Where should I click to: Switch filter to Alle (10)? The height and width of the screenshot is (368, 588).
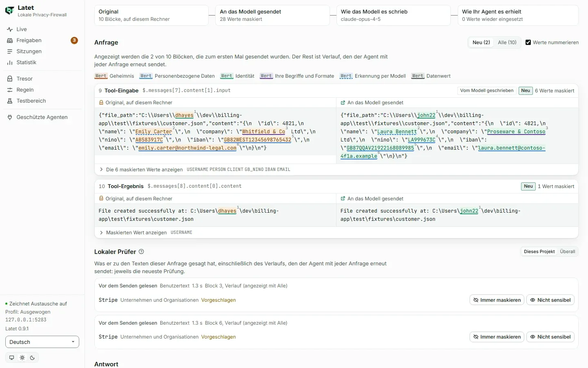tap(507, 43)
